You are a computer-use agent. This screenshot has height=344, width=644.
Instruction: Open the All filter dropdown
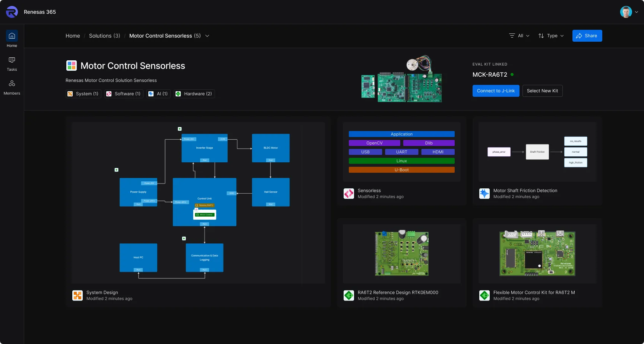(x=520, y=36)
